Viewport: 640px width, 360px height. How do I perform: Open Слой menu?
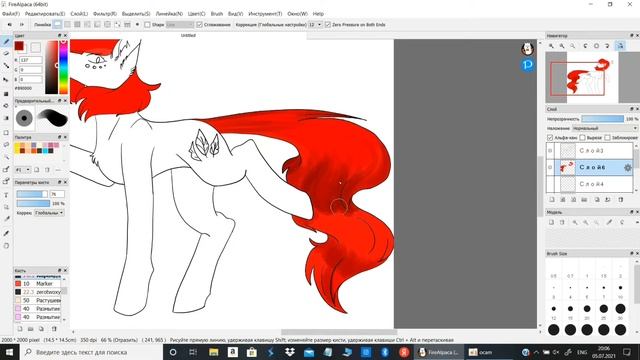(x=79, y=13)
